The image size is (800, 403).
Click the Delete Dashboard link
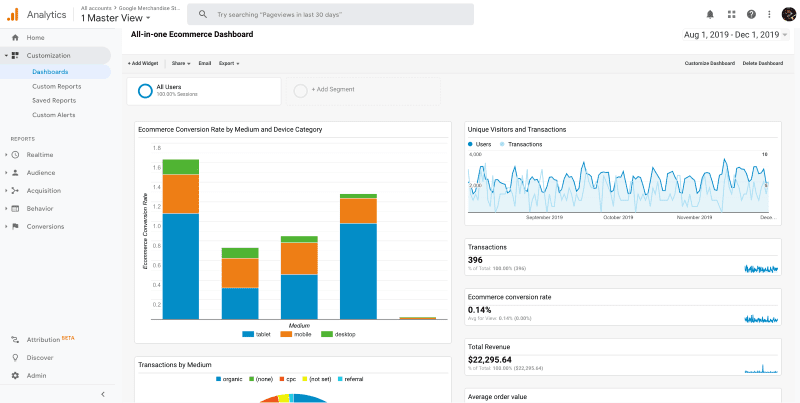[763, 63]
